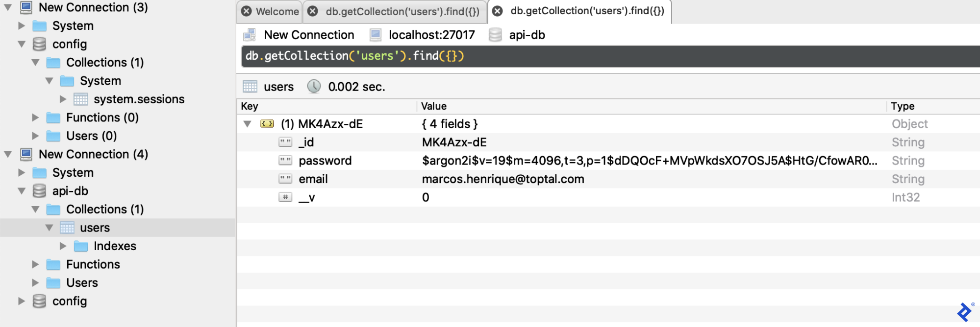Click the object icon of document MK4Azx-dE
This screenshot has height=327, width=980.
tap(267, 124)
